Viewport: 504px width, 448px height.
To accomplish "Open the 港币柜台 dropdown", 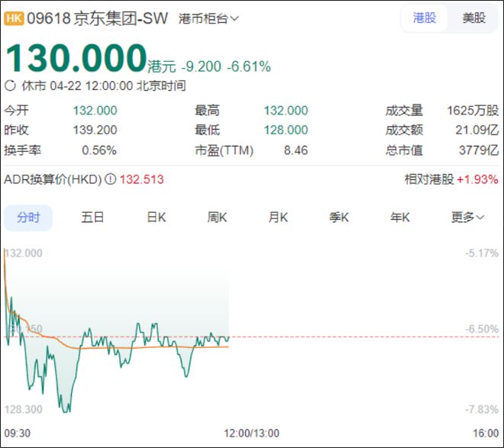I will (208, 18).
